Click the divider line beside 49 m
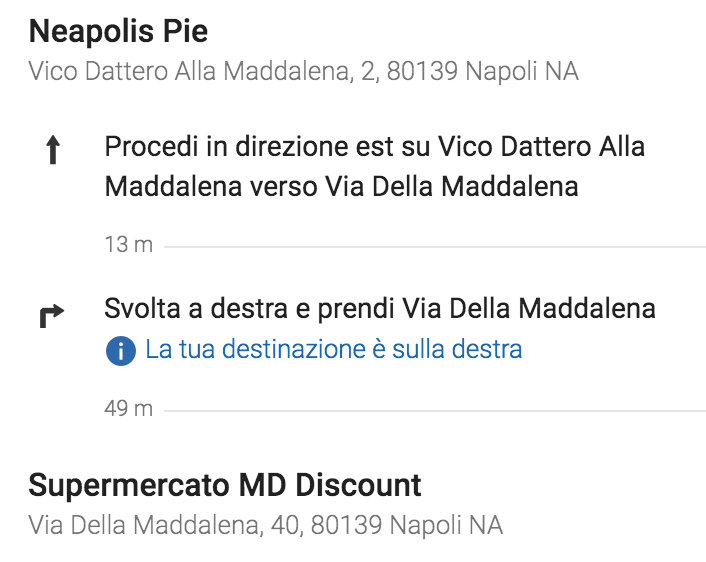 pos(435,411)
